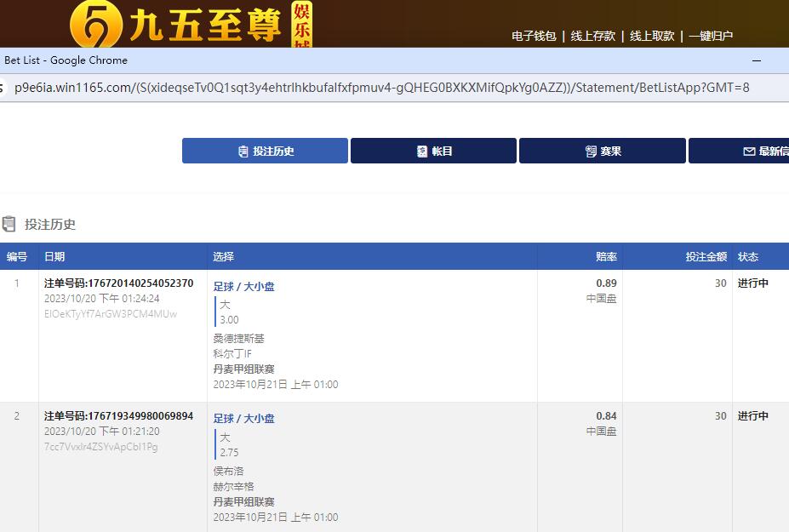The height and width of the screenshot is (532, 789).
Task: Click the 进行中 status in row 1
Action: point(752,283)
